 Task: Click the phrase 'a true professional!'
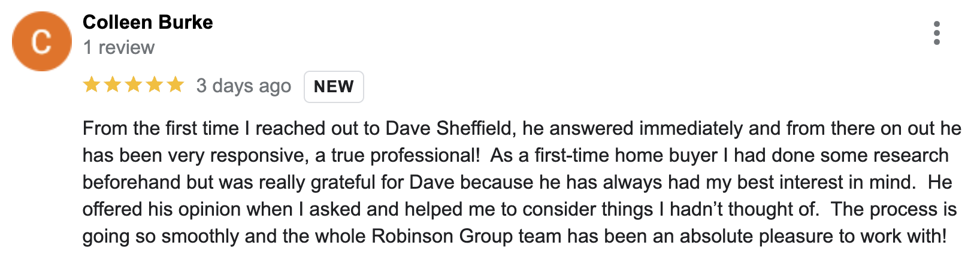click(x=397, y=155)
